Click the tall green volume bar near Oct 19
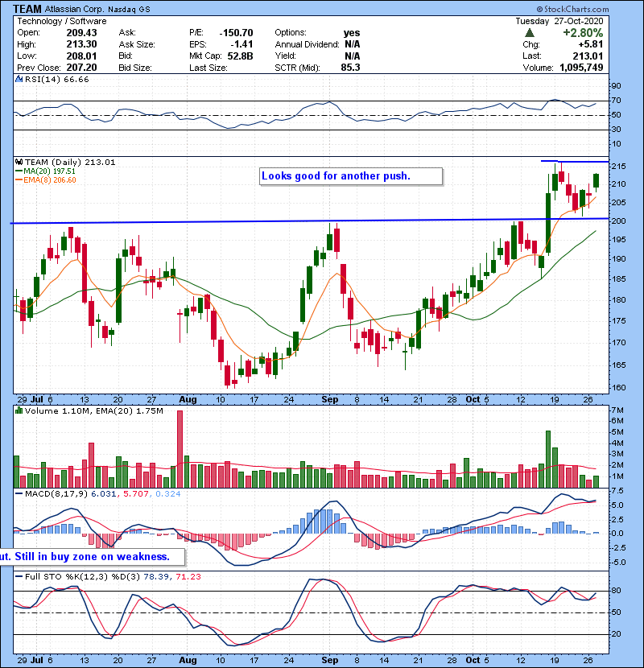Image resolution: width=644 pixels, height=668 pixels. [x=548, y=460]
